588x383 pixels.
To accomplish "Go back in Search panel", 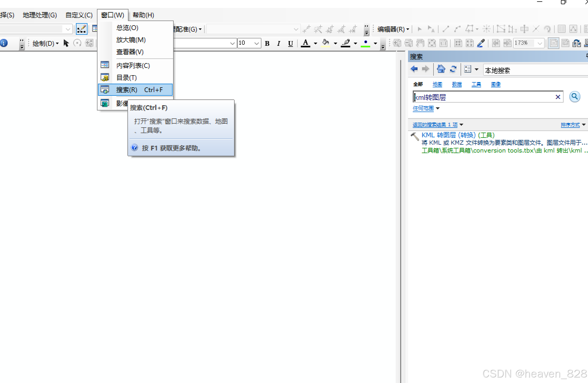I will [x=414, y=69].
